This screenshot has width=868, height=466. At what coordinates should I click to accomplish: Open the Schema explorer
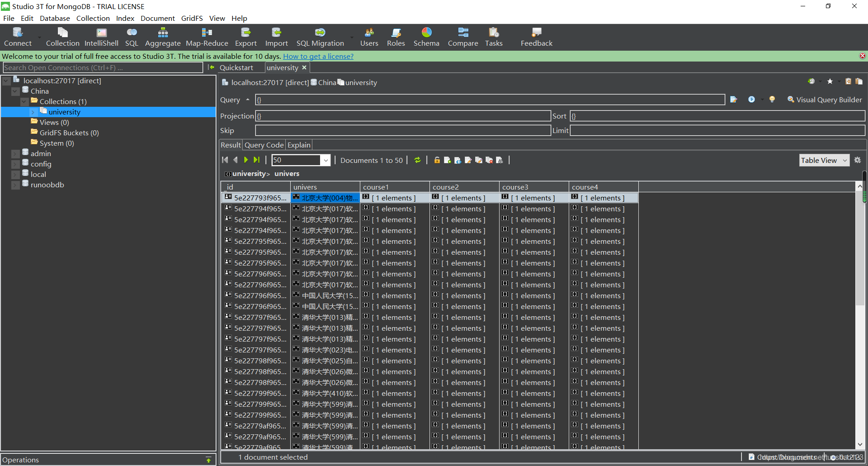(426, 37)
